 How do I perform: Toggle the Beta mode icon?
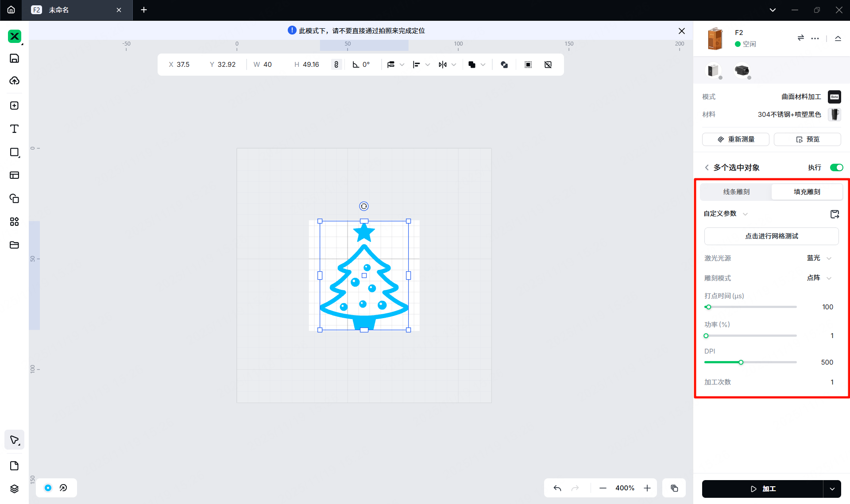[x=835, y=97]
